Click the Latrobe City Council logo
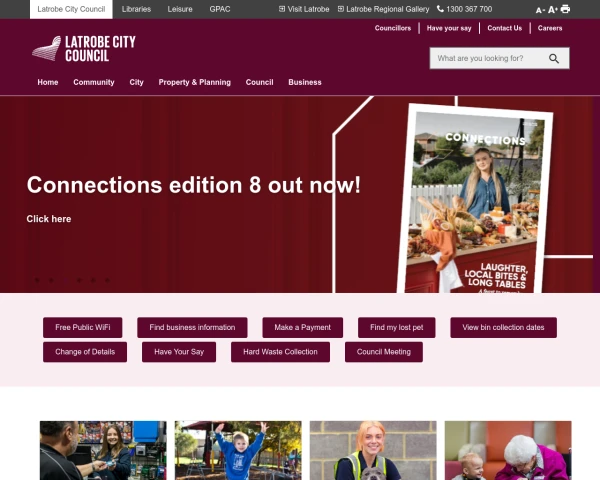Screen dimensions: 600x480 click(x=84, y=49)
